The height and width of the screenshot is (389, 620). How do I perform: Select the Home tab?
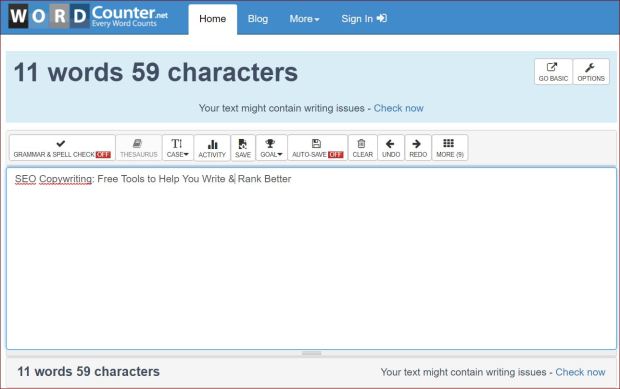click(x=213, y=19)
